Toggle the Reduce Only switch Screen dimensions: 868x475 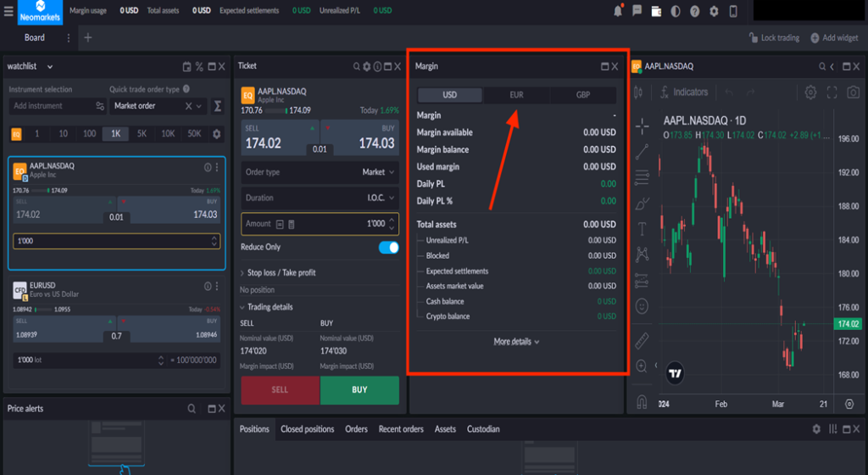click(x=388, y=247)
